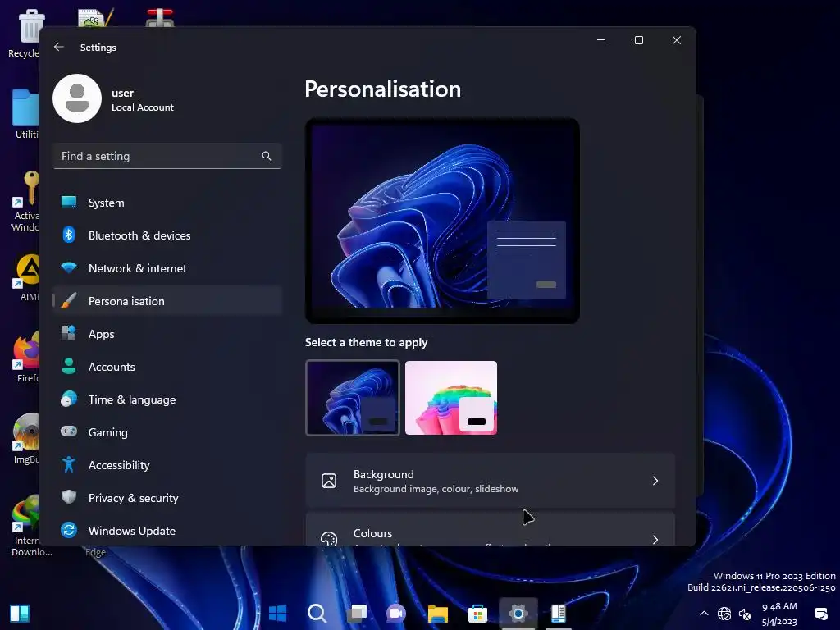The width and height of the screenshot is (840, 630).
Task: Apply the dark blue bloom theme
Action: (x=353, y=398)
